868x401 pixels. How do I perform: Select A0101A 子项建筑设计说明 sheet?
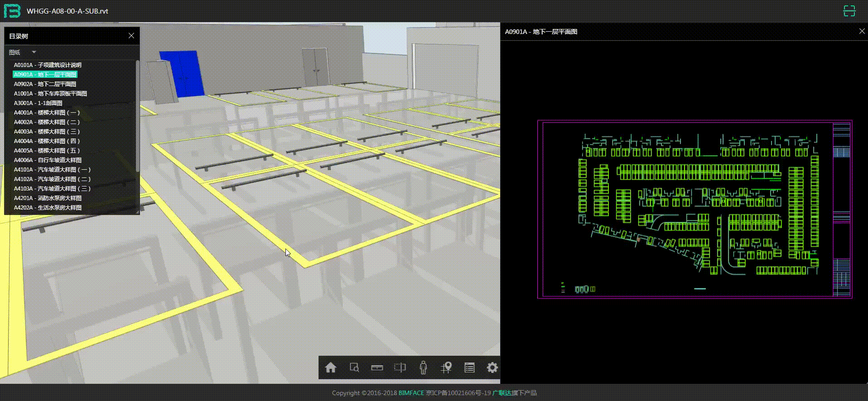[48, 65]
